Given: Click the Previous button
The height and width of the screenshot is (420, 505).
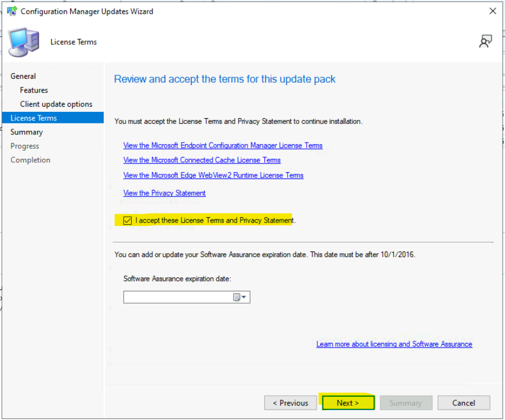Looking at the screenshot, I should [x=290, y=403].
